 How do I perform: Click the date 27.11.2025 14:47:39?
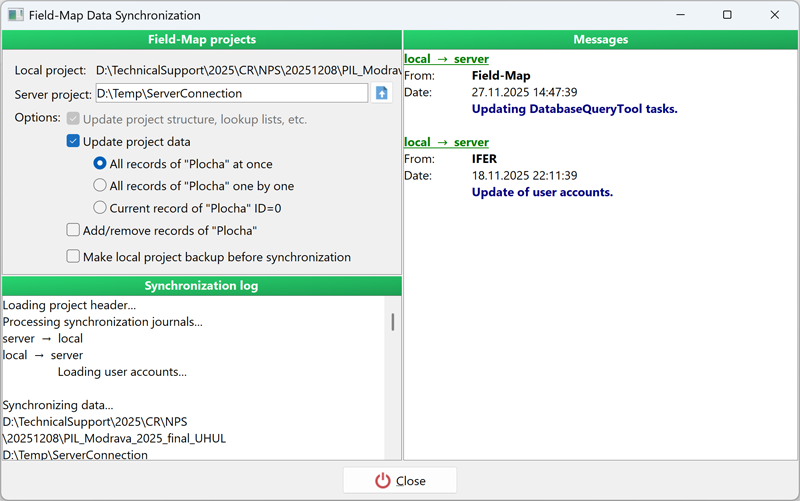pos(524,92)
